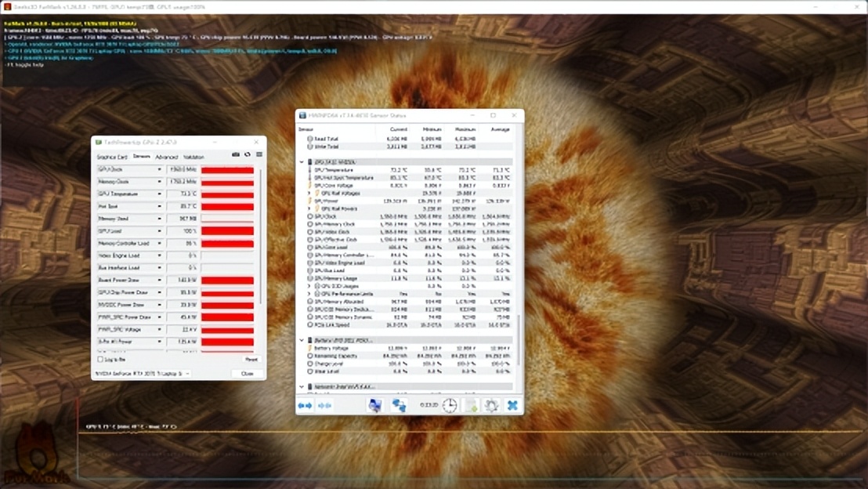Enable the Log to file checkbox
This screenshot has width=868, height=489.
click(100, 360)
